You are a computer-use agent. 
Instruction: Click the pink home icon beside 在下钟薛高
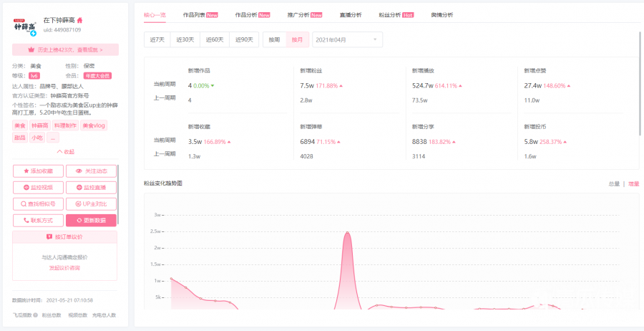[79, 20]
